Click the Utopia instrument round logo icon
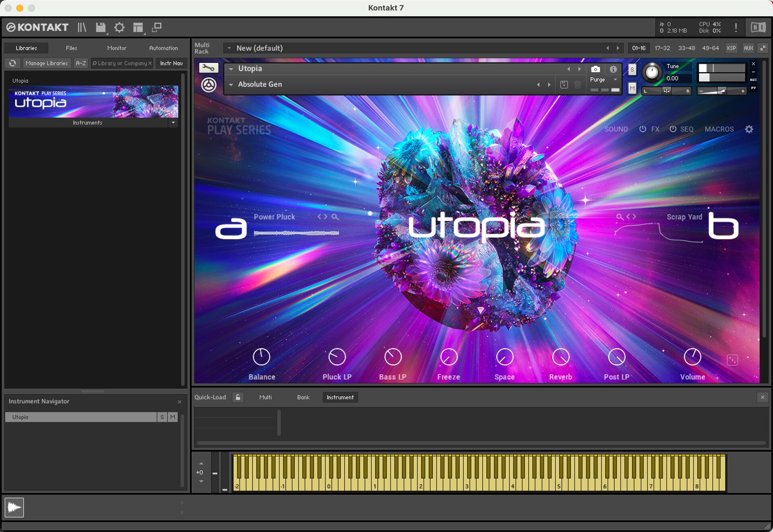Screen dimensions: 773x532 click(x=209, y=85)
